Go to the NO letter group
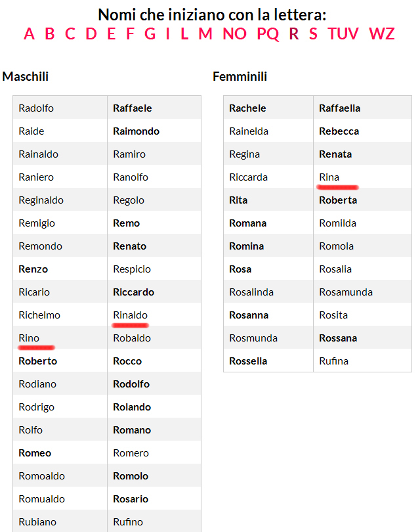The width and height of the screenshot is (420, 532). click(x=234, y=33)
